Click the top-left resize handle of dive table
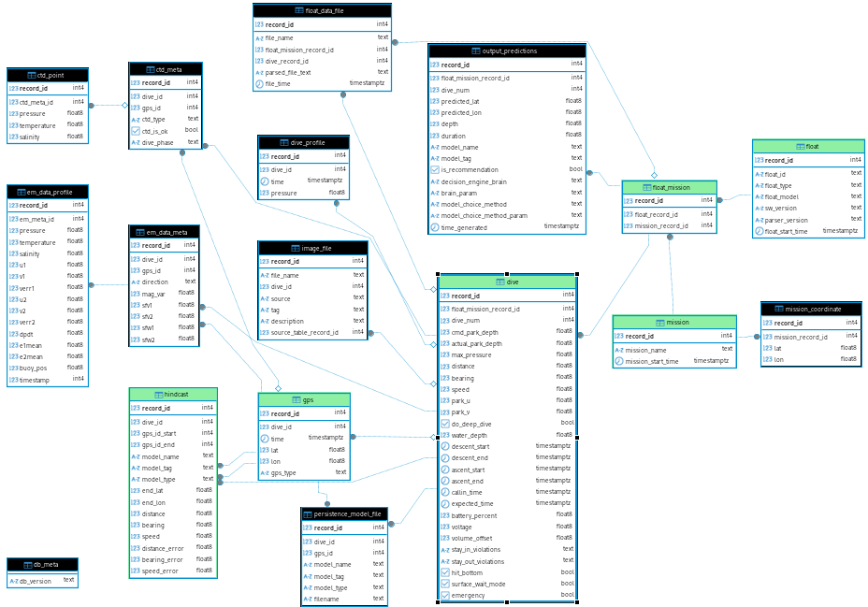Viewport: 868px width, 607px height. [x=438, y=274]
